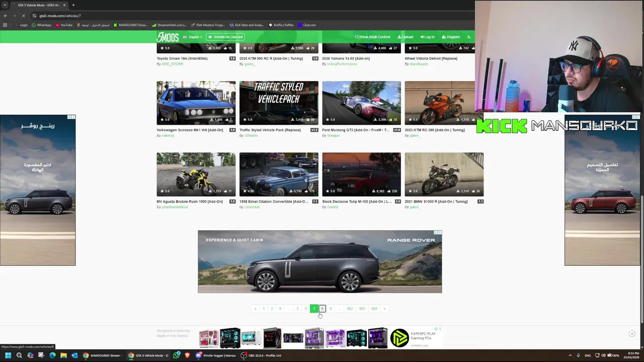Open the Register link
The image size is (644, 362).
click(451, 37)
